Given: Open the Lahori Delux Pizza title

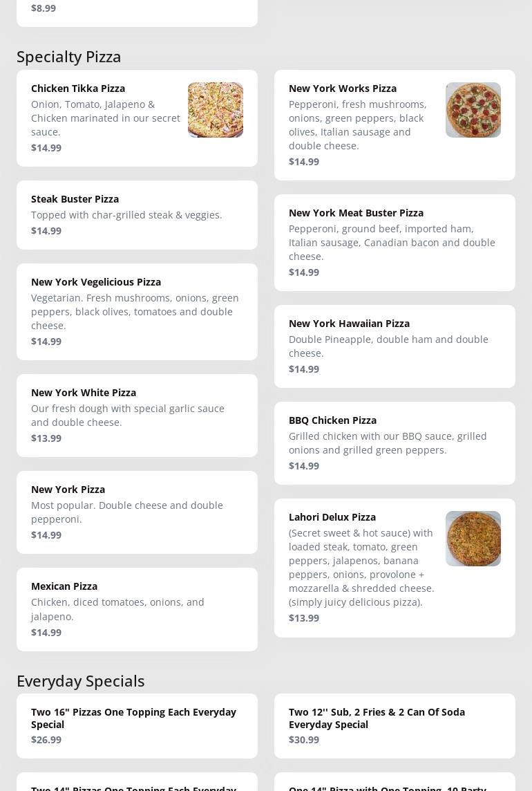Looking at the screenshot, I should pos(332,517).
